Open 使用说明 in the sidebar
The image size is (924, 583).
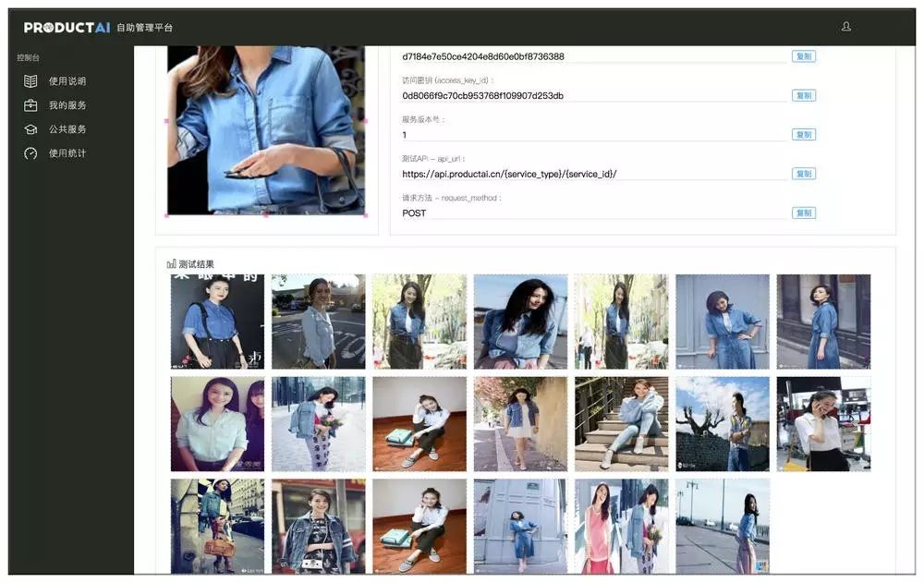[67, 81]
